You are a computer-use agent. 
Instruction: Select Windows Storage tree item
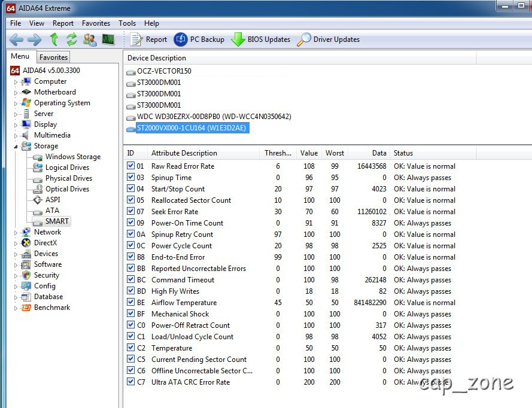73,157
